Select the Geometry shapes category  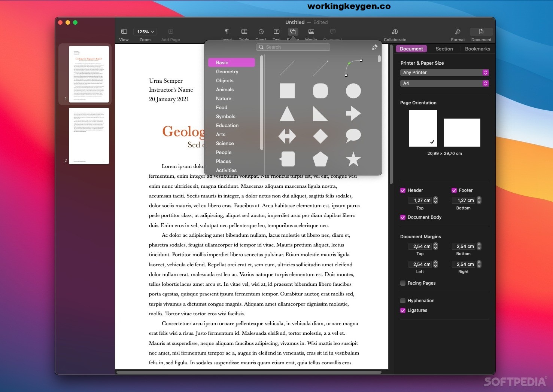[x=227, y=71]
